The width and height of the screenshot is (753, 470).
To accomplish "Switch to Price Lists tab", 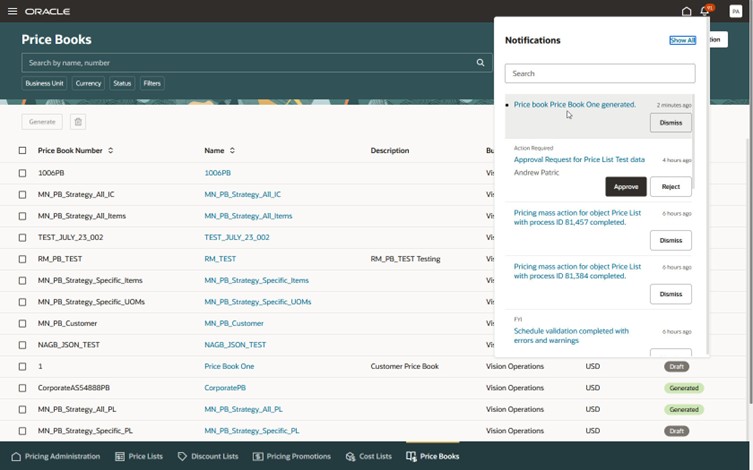I will pos(139,456).
